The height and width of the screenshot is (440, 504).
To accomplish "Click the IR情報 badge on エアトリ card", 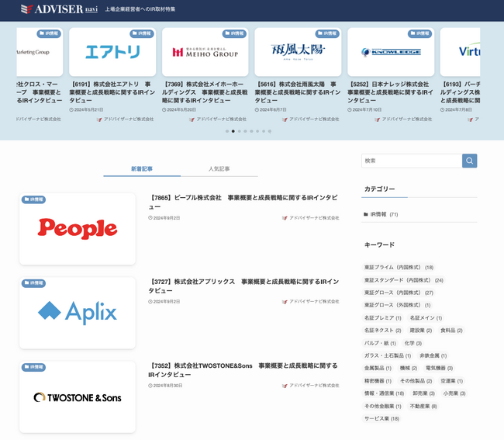I will tap(142, 33).
